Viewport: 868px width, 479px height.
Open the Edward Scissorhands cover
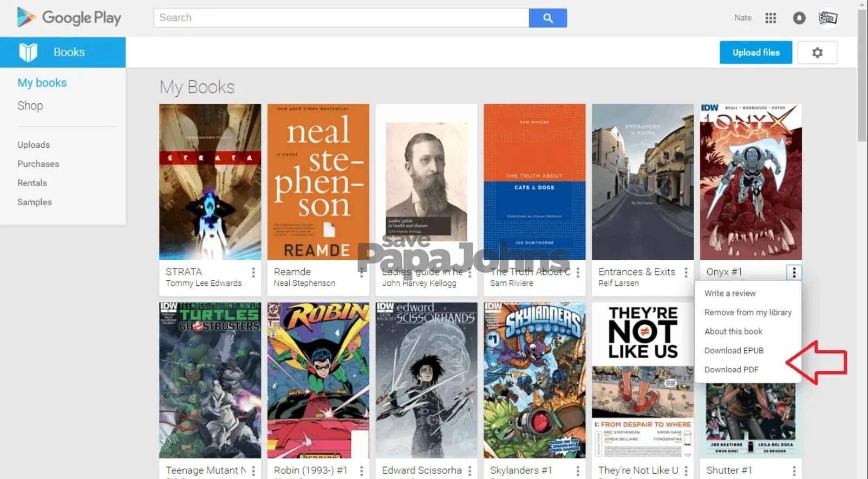(427, 380)
